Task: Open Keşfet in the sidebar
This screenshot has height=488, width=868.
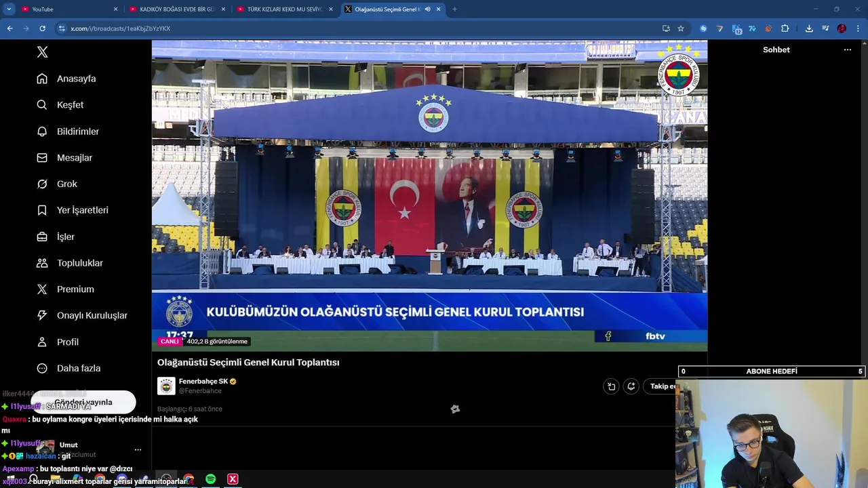Action: [x=60, y=105]
